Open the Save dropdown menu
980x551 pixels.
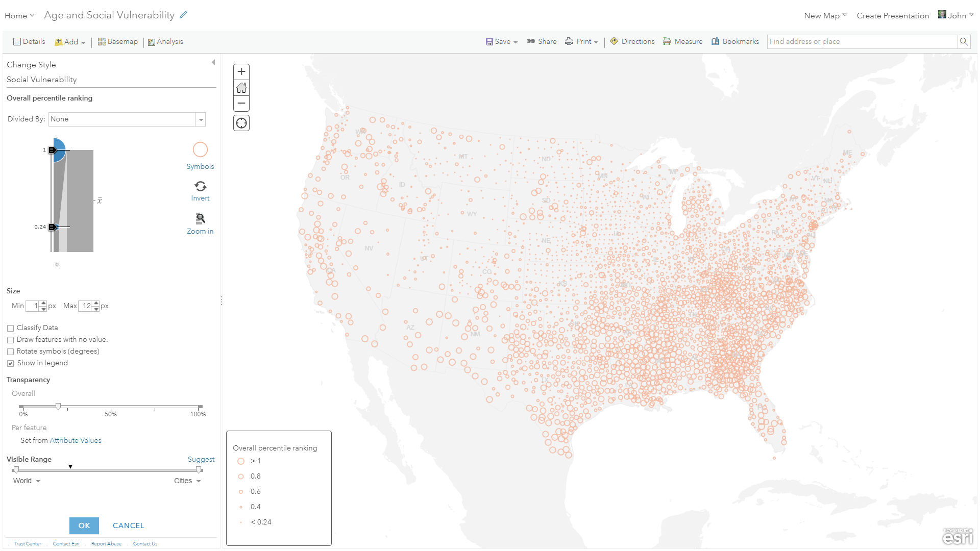[x=502, y=42]
